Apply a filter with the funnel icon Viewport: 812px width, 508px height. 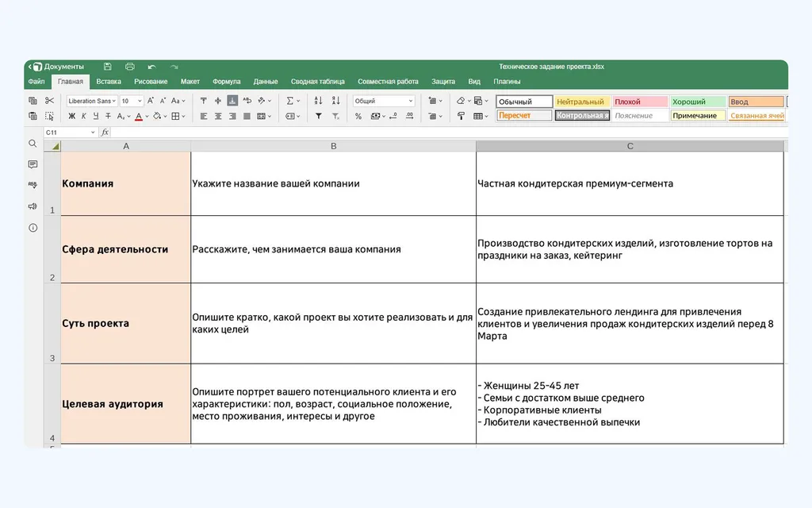pyautogui.click(x=319, y=116)
